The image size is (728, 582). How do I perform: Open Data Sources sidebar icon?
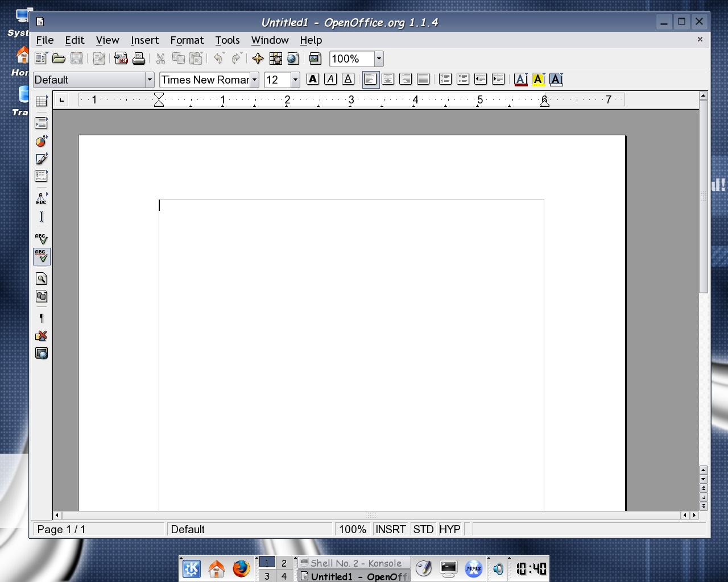click(x=42, y=296)
